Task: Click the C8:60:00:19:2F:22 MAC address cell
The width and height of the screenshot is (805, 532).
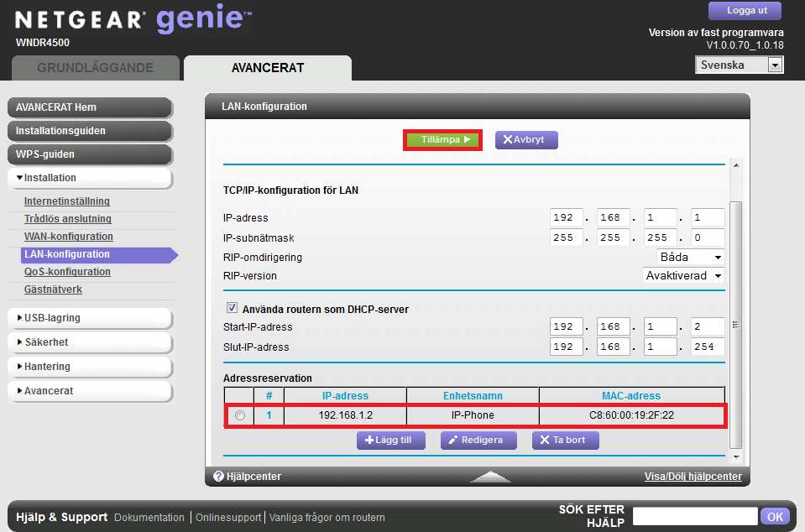Action: point(631,415)
